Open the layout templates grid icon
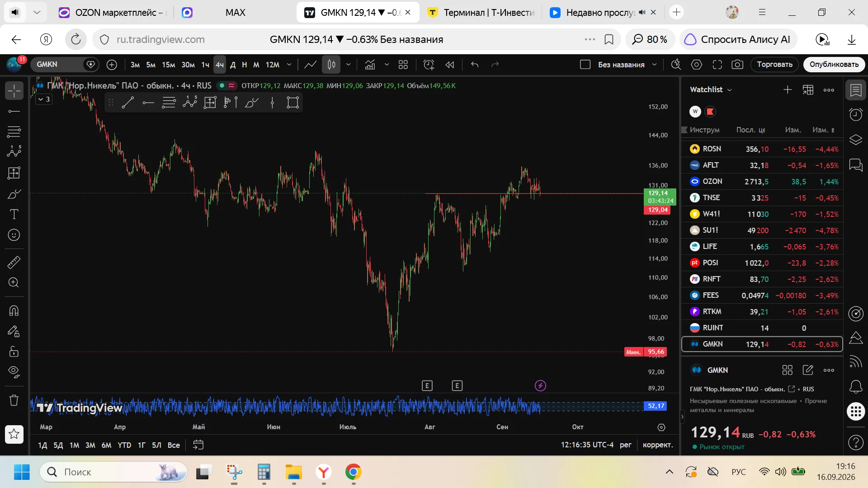868x488 pixels. [403, 65]
